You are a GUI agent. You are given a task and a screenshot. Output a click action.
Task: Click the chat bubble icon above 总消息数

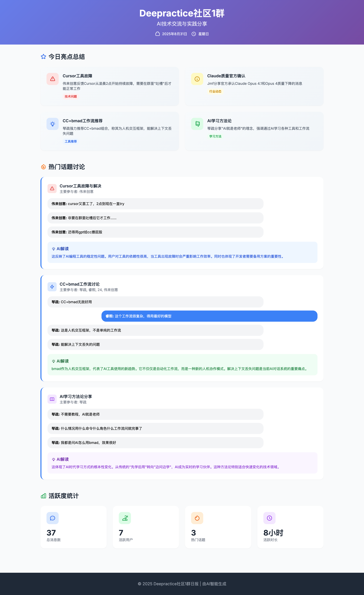53,518
